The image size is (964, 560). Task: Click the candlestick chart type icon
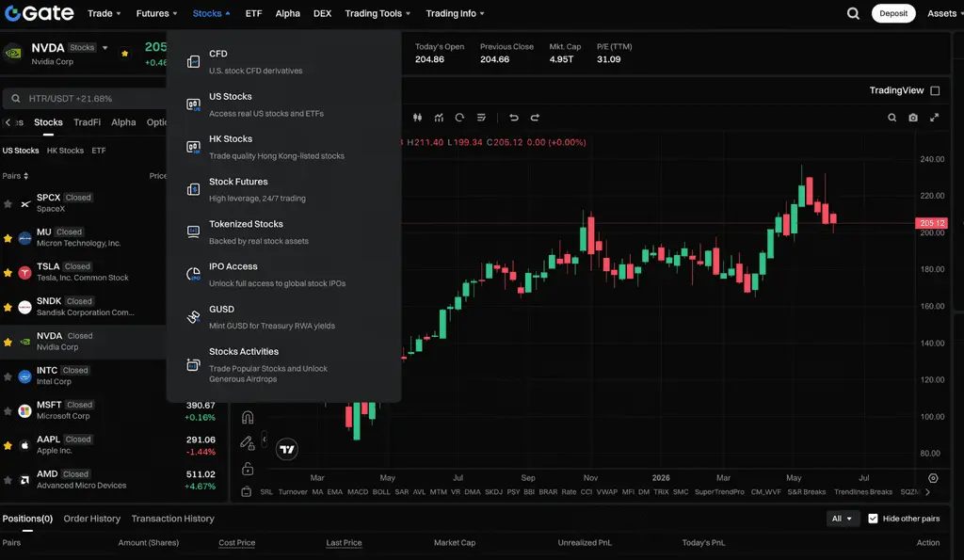click(x=417, y=118)
